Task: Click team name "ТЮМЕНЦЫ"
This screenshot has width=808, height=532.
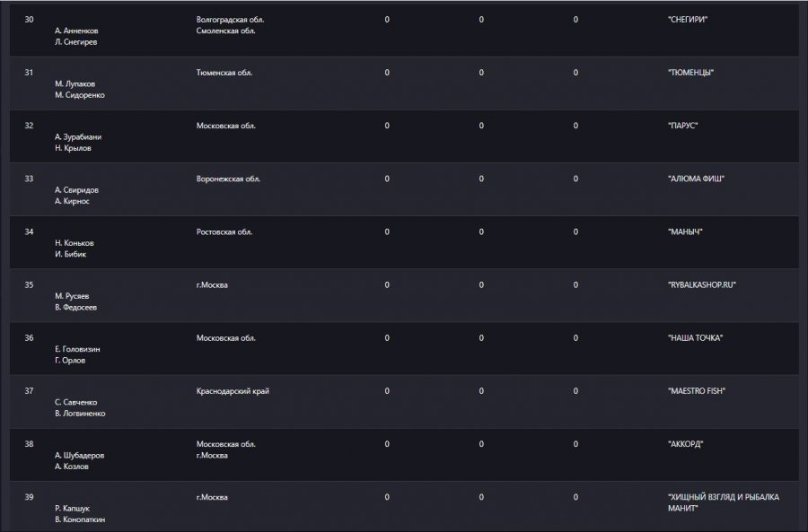Action: pyautogui.click(x=690, y=73)
